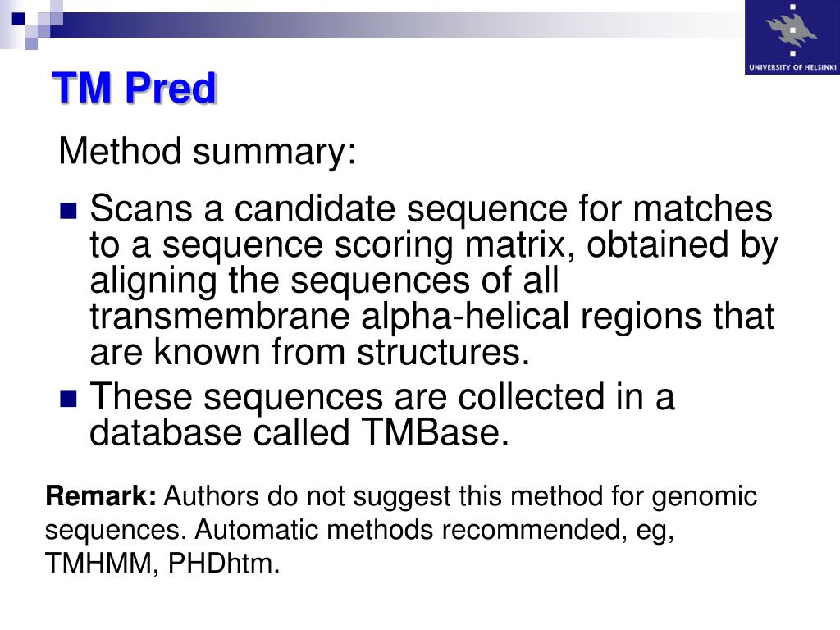Click the phrase 'sequence scoring matrix'
Viewport: 840px width, 630px height.
click(364, 245)
